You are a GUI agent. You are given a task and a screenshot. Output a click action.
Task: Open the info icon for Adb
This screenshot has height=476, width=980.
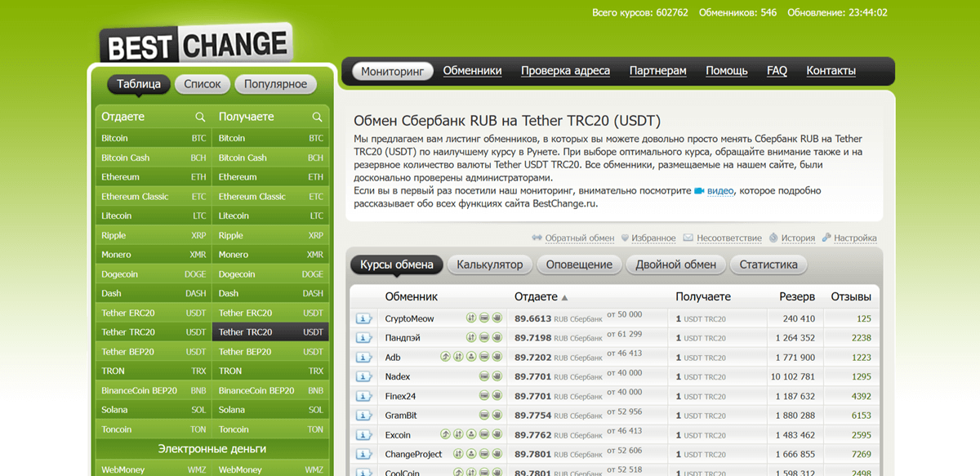click(x=363, y=358)
